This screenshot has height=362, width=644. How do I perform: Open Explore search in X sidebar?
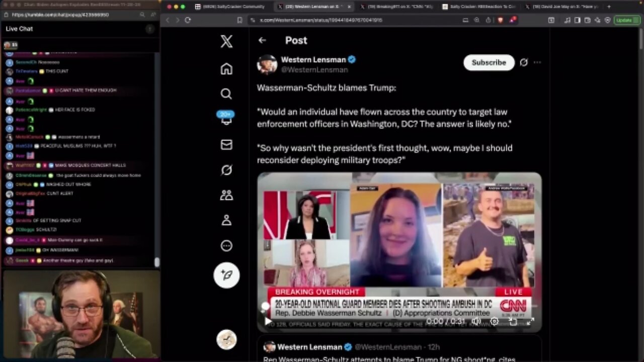pyautogui.click(x=226, y=94)
